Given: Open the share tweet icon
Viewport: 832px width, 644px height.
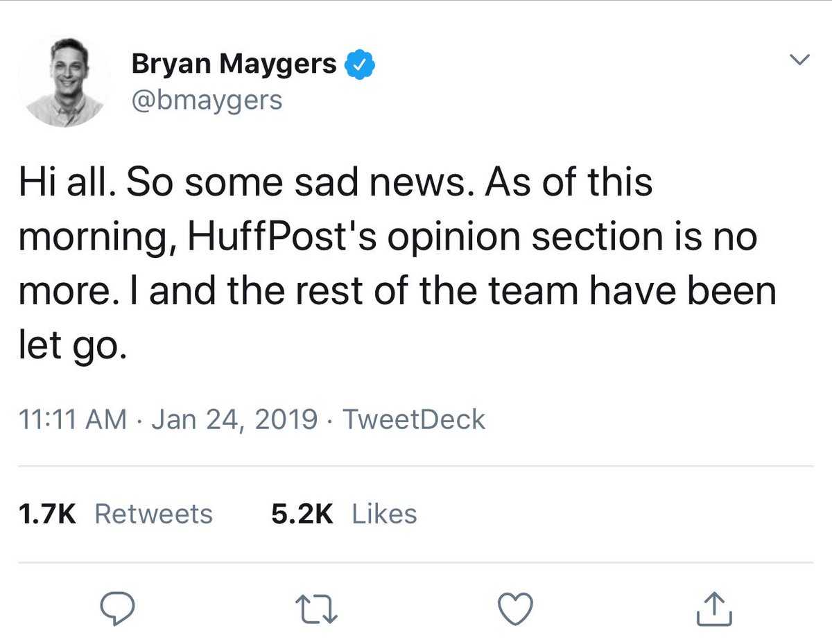Looking at the screenshot, I should pos(714,609).
